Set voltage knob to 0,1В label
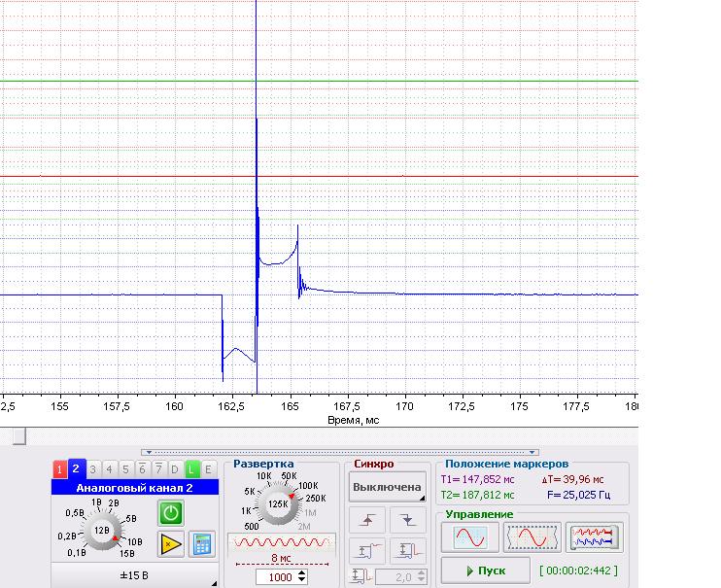The height and width of the screenshot is (588, 721). 77,553
